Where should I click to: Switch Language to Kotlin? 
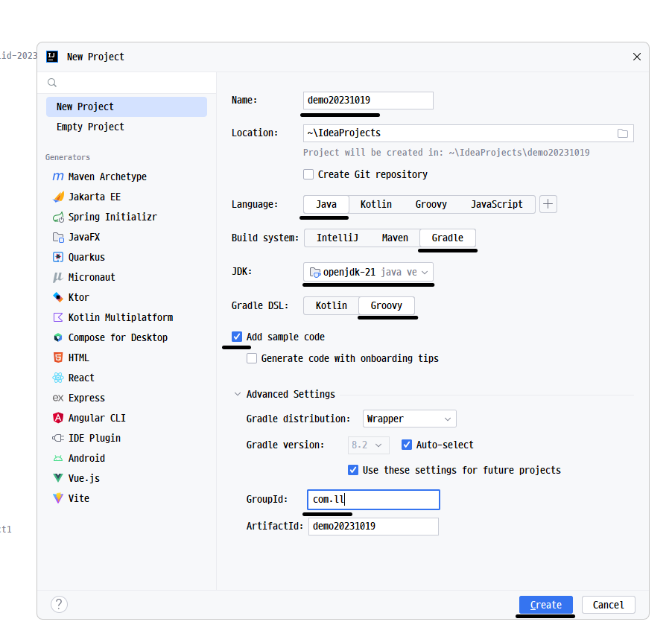pos(376,204)
